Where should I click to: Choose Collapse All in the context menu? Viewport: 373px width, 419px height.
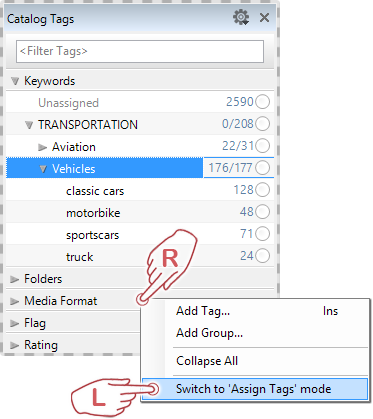click(x=255, y=361)
